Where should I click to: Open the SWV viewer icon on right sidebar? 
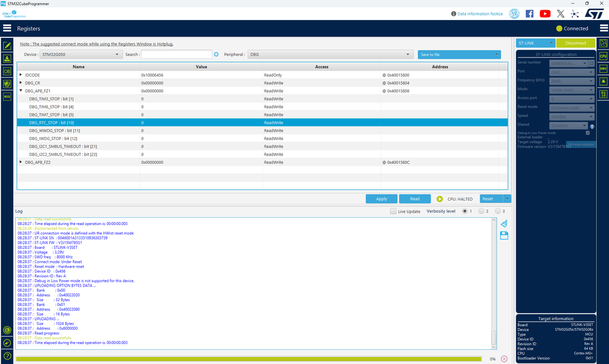tap(603, 69)
